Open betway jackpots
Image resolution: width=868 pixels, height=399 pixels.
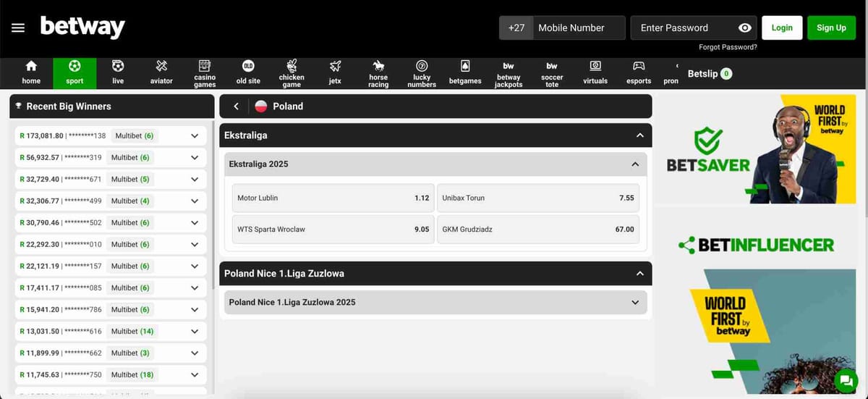(x=509, y=73)
